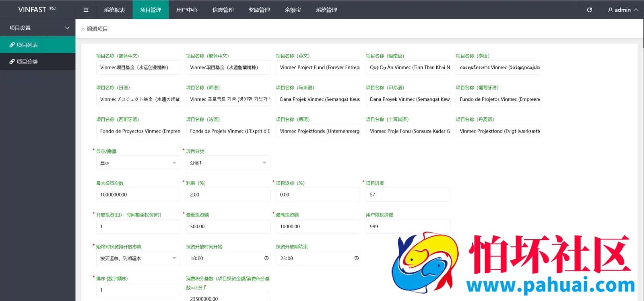Open the 项目管理 menu tab
The width and height of the screenshot is (644, 301).
point(151,10)
